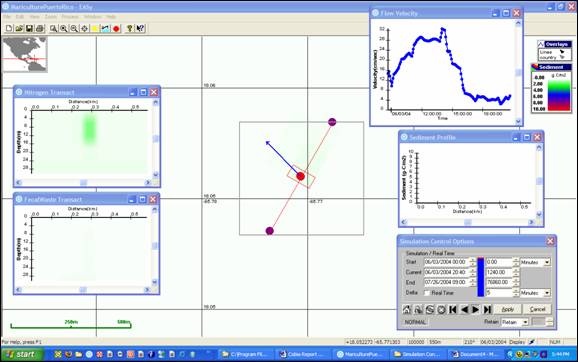Viewport: 578px width, 362px height.
Task: Open the Process menu
Action: pyautogui.click(x=70, y=17)
